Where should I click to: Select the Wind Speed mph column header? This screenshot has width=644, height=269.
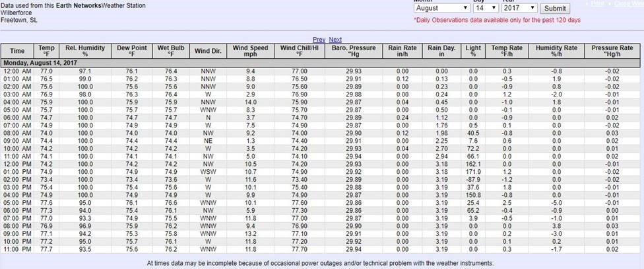click(251, 51)
